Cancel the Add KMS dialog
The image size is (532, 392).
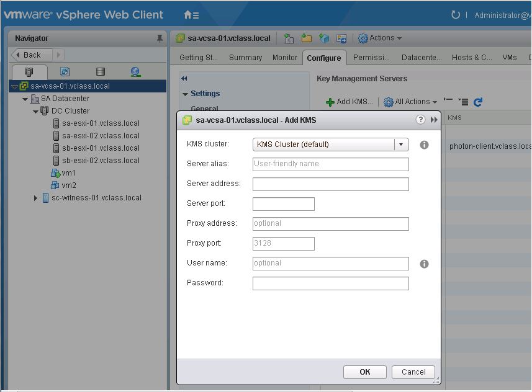tap(413, 372)
